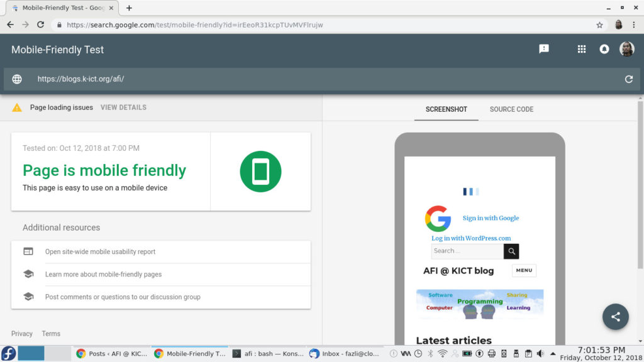Reload the page with the browser refresh icon
The height and width of the screenshot is (362, 644).
click(40, 25)
